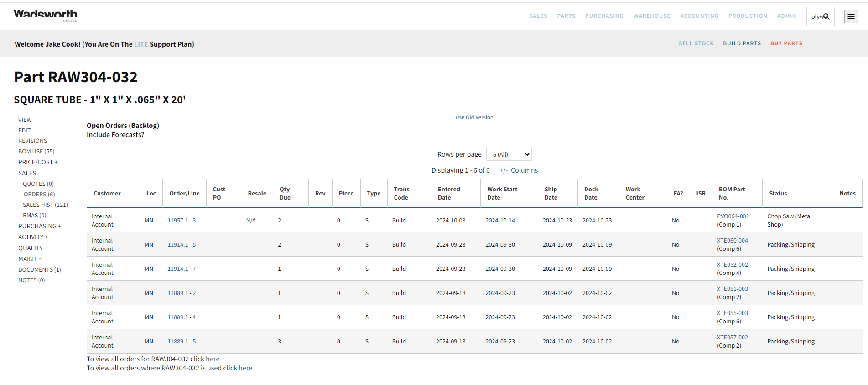Viewport: 868px width, 385px height.
Task: Expand the PRICE/COST sidebar section
Action: [38, 162]
